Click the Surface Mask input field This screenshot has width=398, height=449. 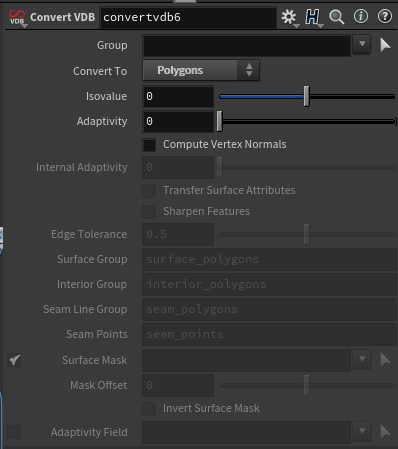click(x=246, y=360)
